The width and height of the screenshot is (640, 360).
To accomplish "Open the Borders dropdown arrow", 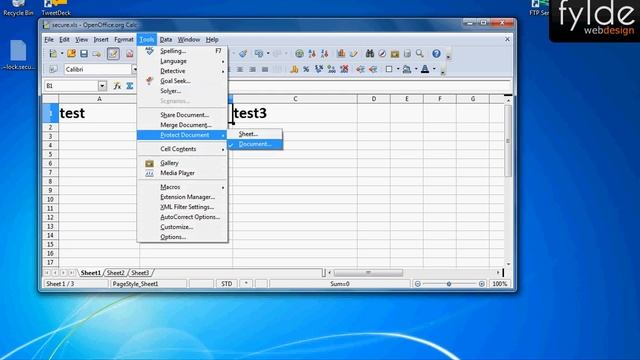I will click(398, 69).
